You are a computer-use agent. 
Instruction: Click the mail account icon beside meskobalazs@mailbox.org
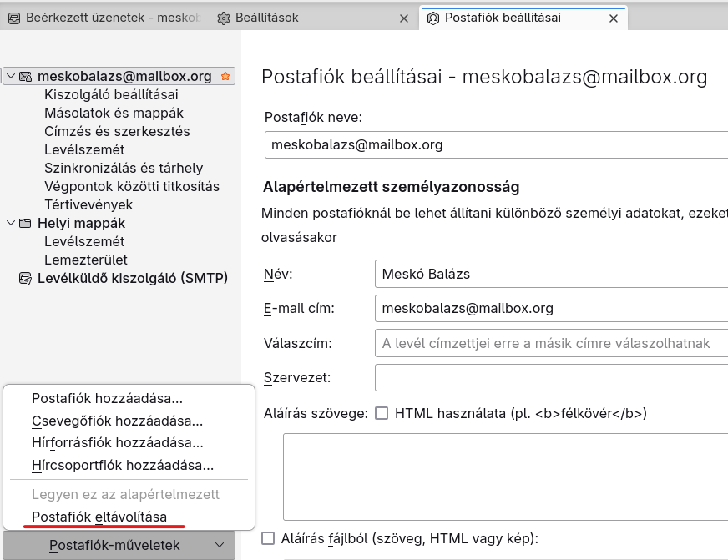click(25, 77)
